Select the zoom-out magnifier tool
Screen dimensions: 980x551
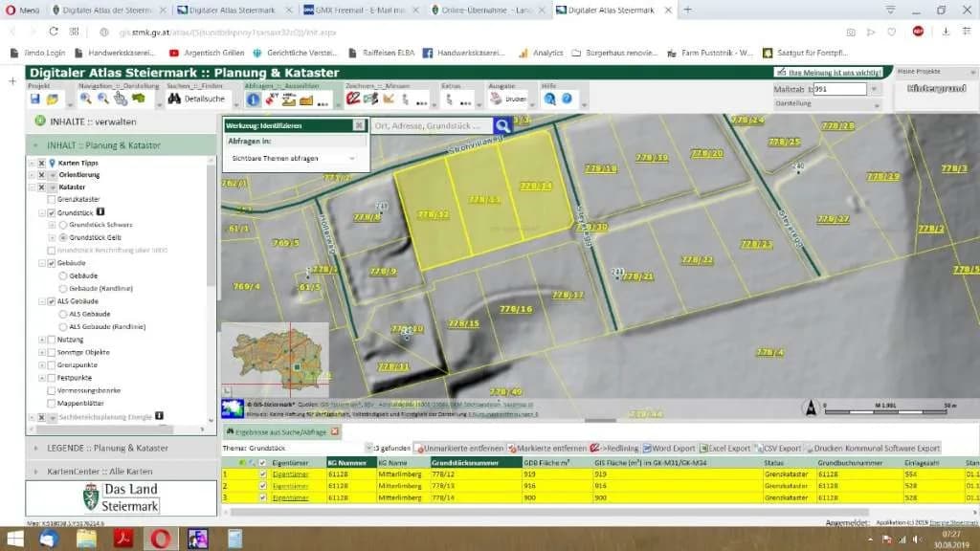[x=103, y=99]
